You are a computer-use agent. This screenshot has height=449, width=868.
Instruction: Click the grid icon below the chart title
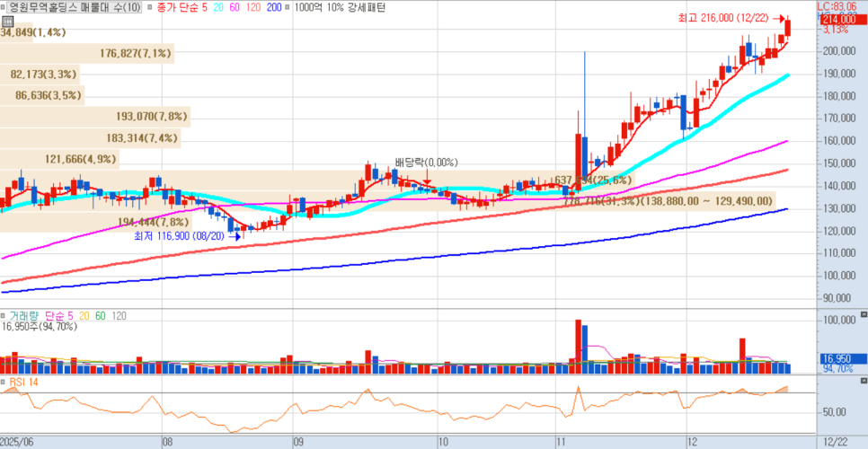(8, 21)
